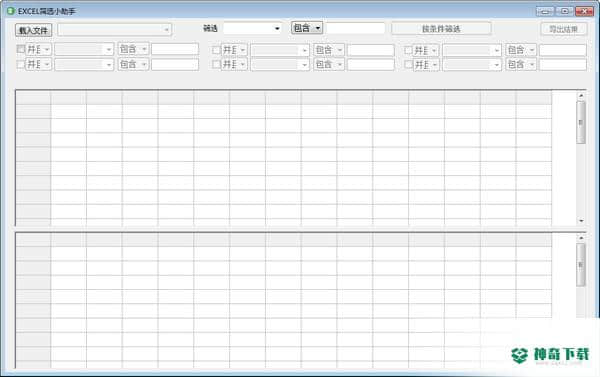The image size is (600, 377).
Task: Tick the left group upper-row checkbox
Action: [x=21, y=49]
